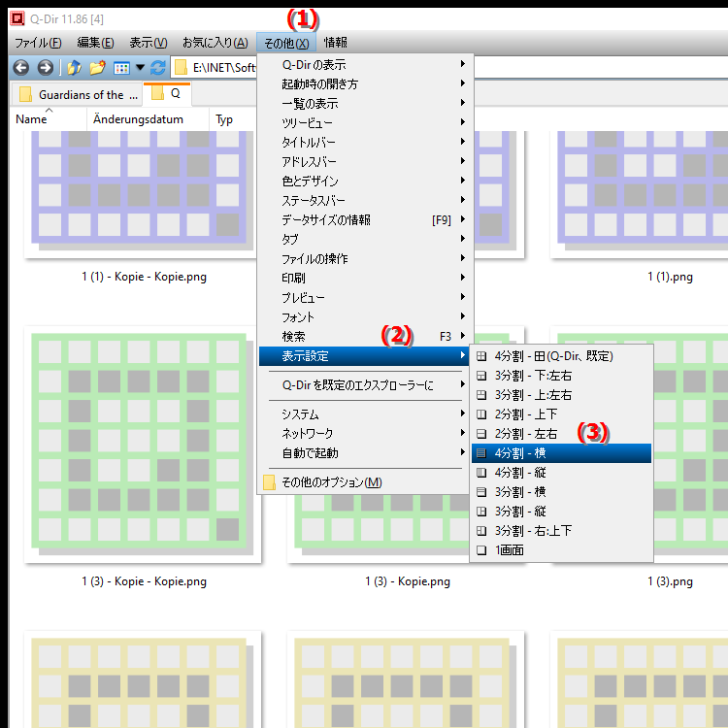
Task: Open the システム menu entry
Action: pyautogui.click(x=366, y=414)
